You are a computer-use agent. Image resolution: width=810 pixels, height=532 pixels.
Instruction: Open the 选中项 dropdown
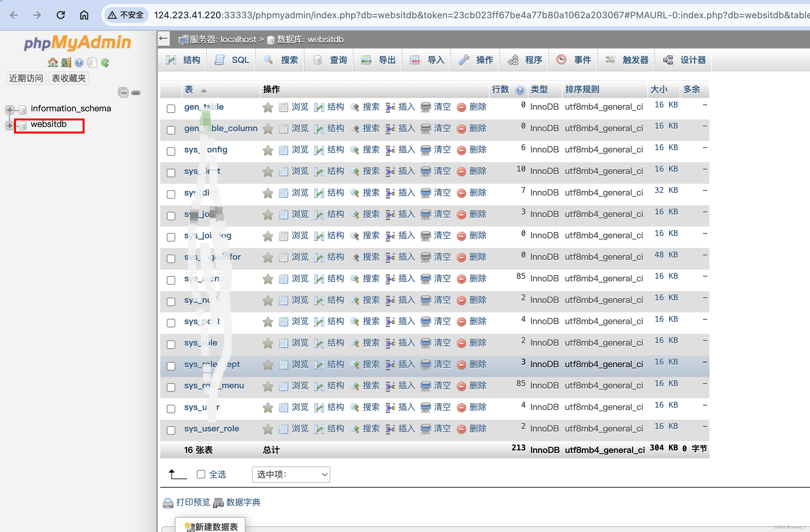pos(291,475)
